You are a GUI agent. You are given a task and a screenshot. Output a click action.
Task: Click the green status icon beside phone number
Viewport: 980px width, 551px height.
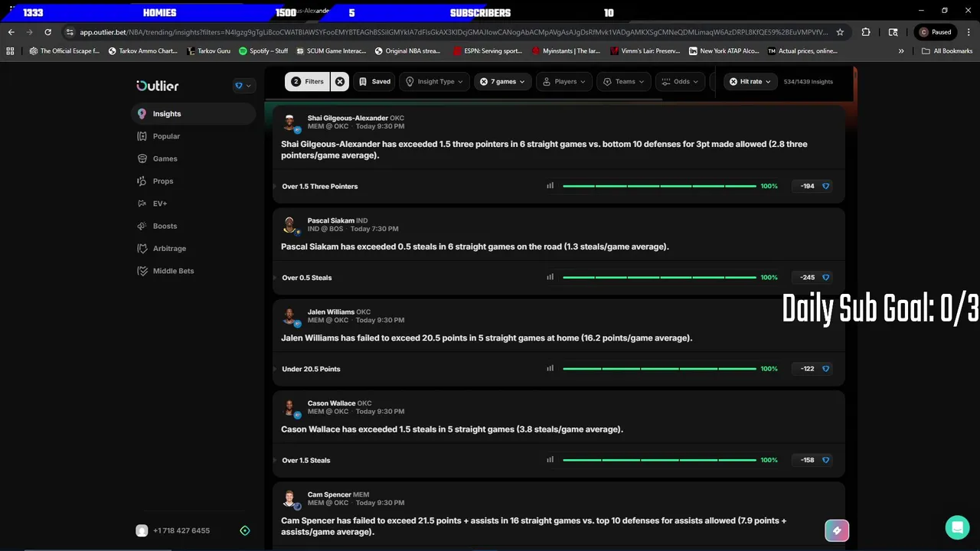245,530
